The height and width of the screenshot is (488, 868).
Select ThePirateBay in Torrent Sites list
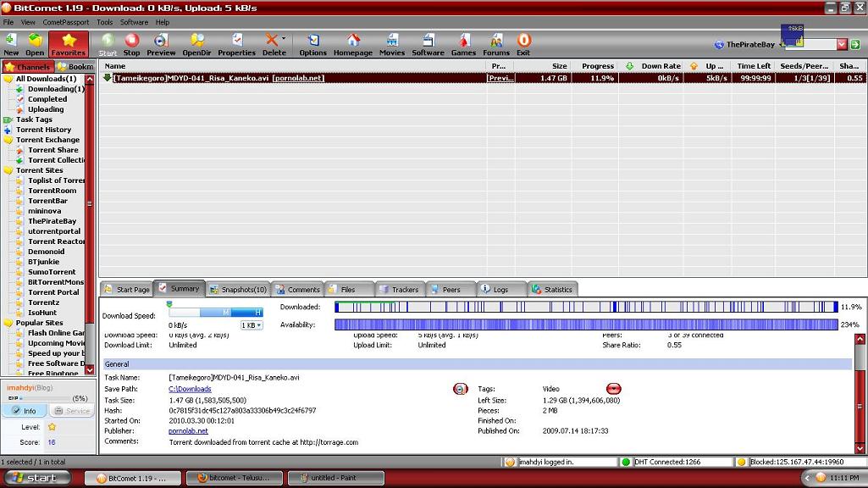(x=53, y=221)
